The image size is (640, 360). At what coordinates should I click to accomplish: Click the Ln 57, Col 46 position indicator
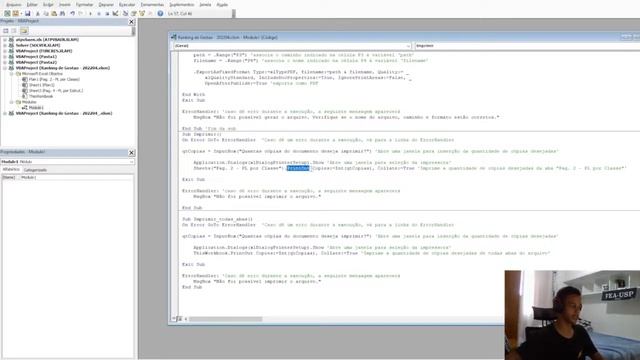pos(180,13)
